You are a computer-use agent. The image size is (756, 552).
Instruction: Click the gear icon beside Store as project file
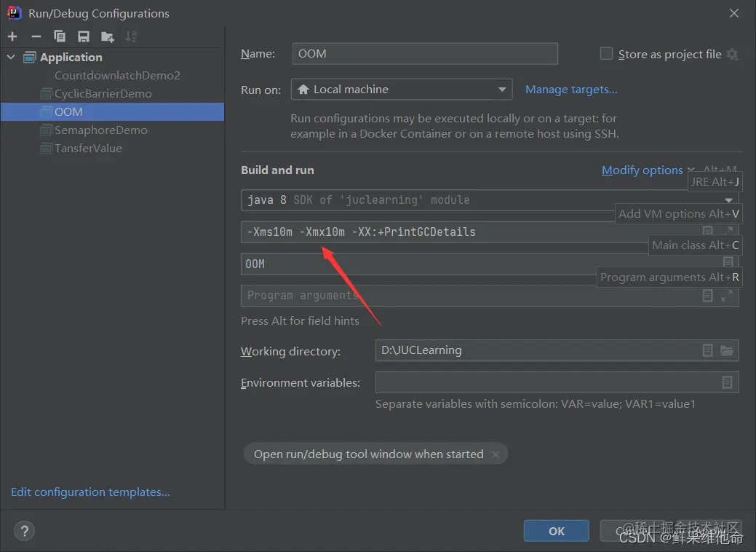pyautogui.click(x=732, y=54)
